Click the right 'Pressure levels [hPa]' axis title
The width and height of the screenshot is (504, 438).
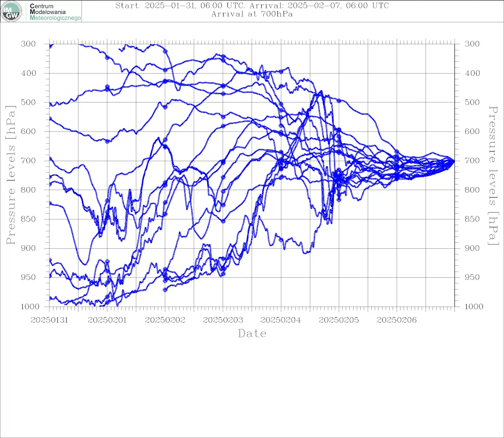tap(493, 176)
